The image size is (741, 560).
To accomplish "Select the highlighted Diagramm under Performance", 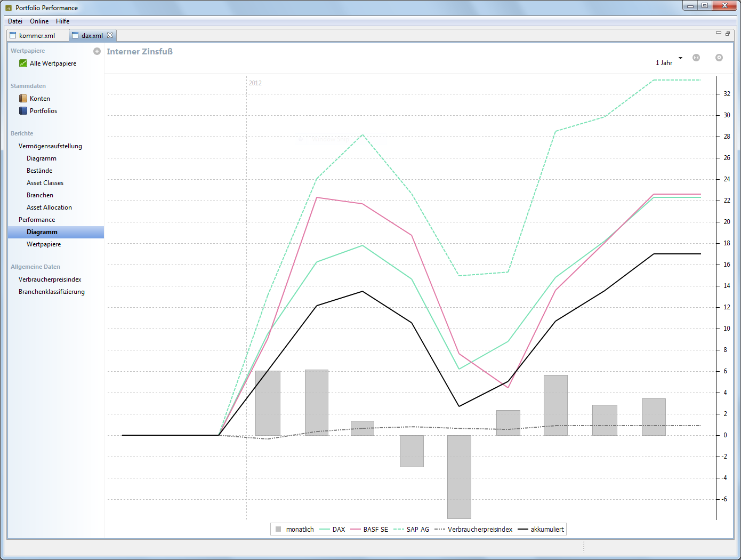I will click(x=56, y=232).
